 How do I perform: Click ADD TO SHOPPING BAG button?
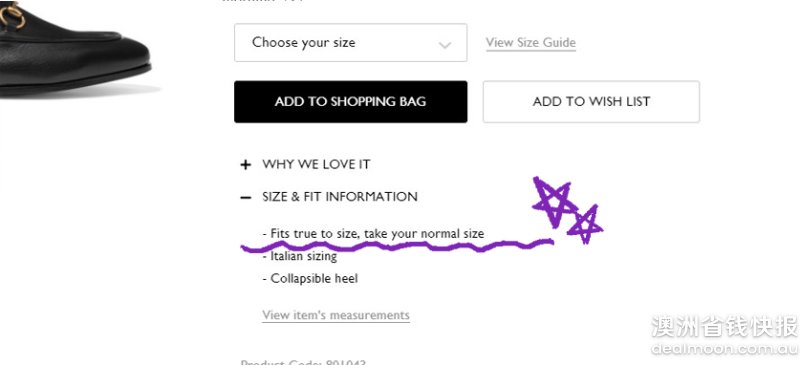pos(351,102)
